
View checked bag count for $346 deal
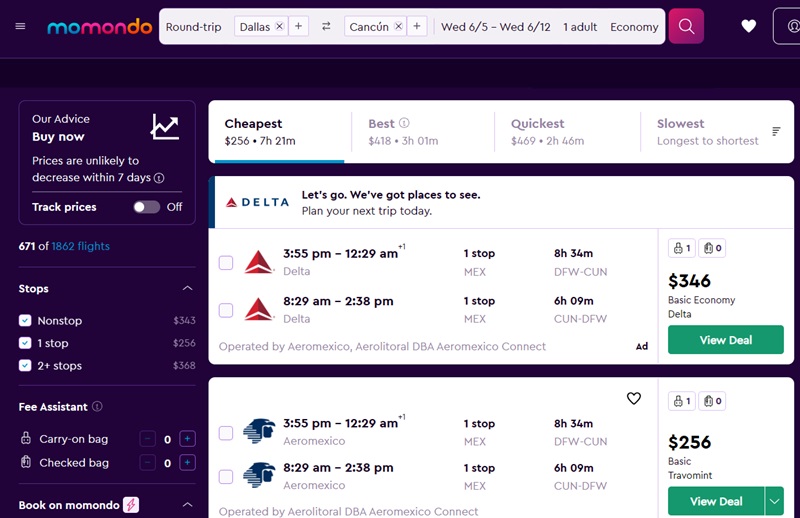712,248
